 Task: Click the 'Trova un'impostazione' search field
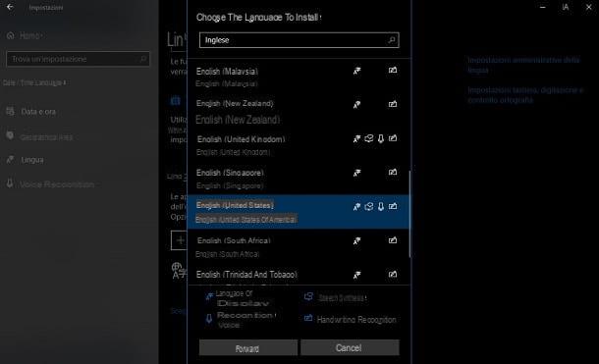click(x=78, y=59)
